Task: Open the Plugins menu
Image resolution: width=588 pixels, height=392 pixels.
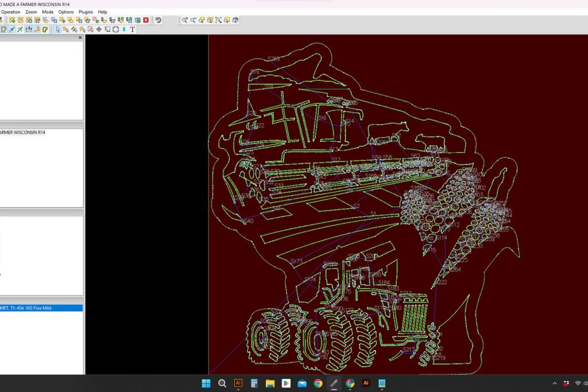Action: (x=86, y=11)
